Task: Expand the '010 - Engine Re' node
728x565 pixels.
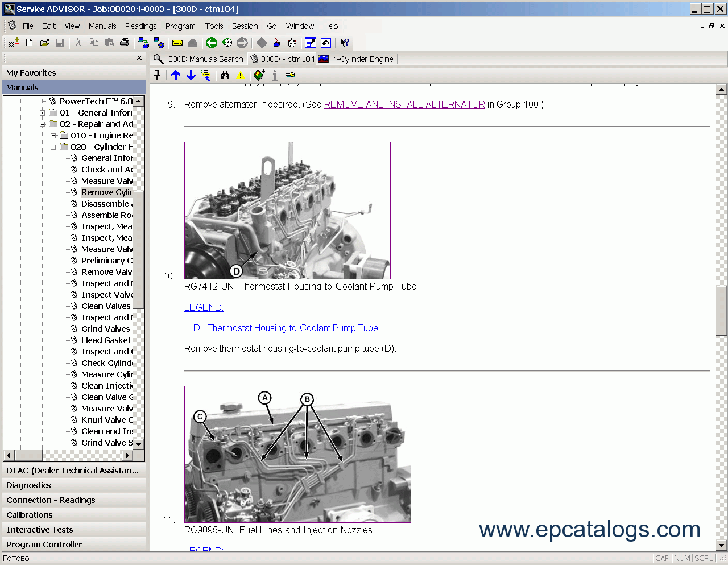Action: tap(53, 135)
